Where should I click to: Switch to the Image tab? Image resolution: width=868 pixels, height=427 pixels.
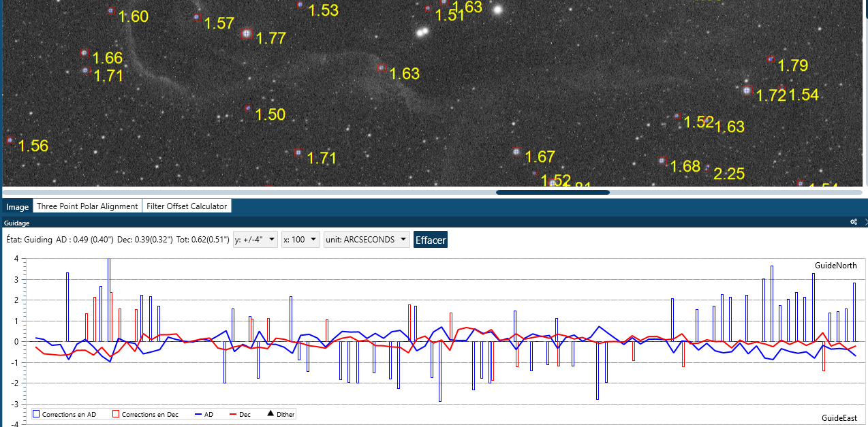tap(18, 206)
